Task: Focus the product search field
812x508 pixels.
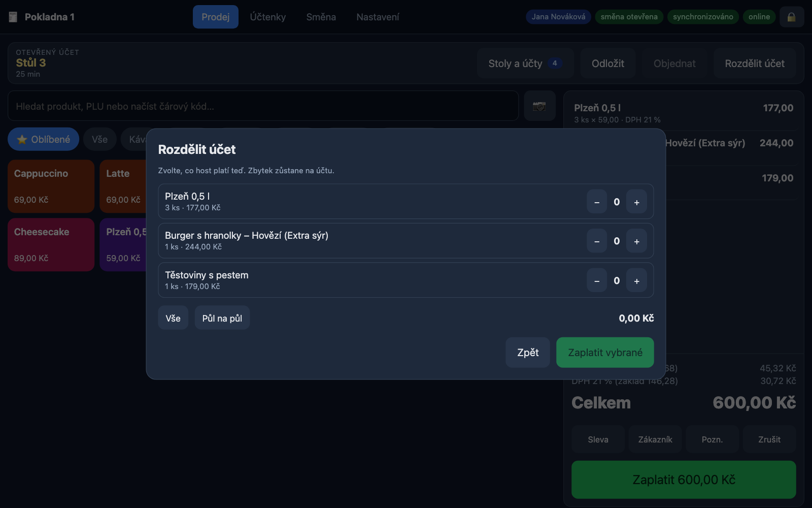Action: pyautogui.click(x=263, y=106)
